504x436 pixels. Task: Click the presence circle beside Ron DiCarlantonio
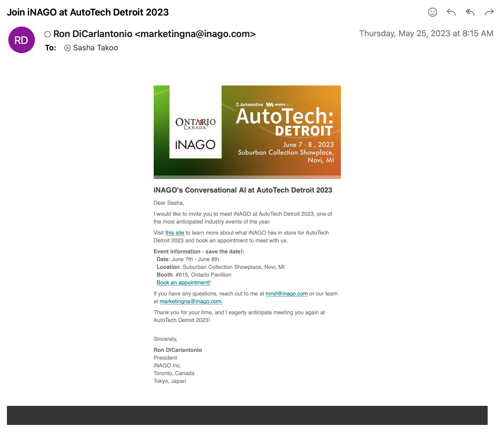[x=48, y=34]
